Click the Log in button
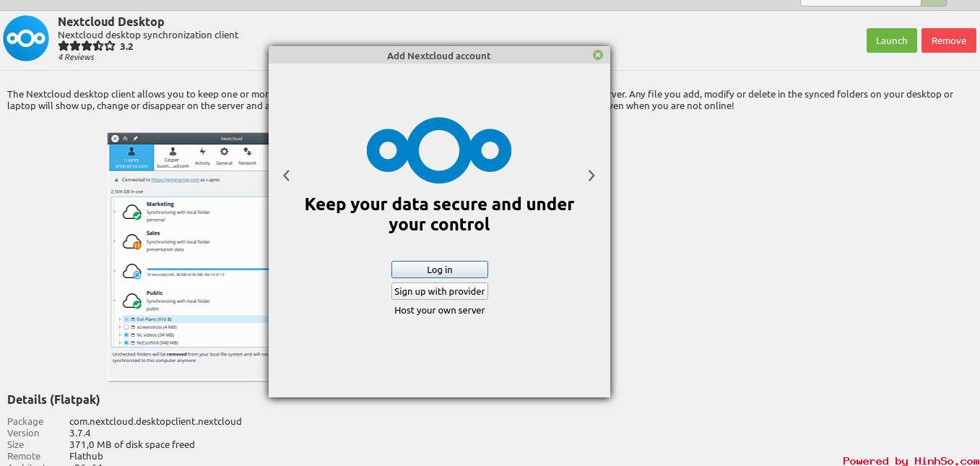Screen dimensions: 980x466 (x=439, y=269)
